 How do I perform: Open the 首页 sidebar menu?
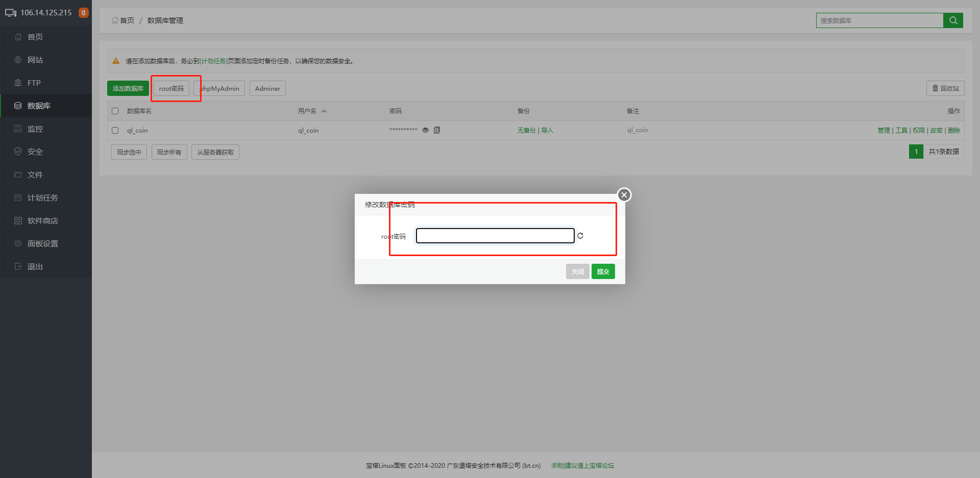pyautogui.click(x=46, y=37)
